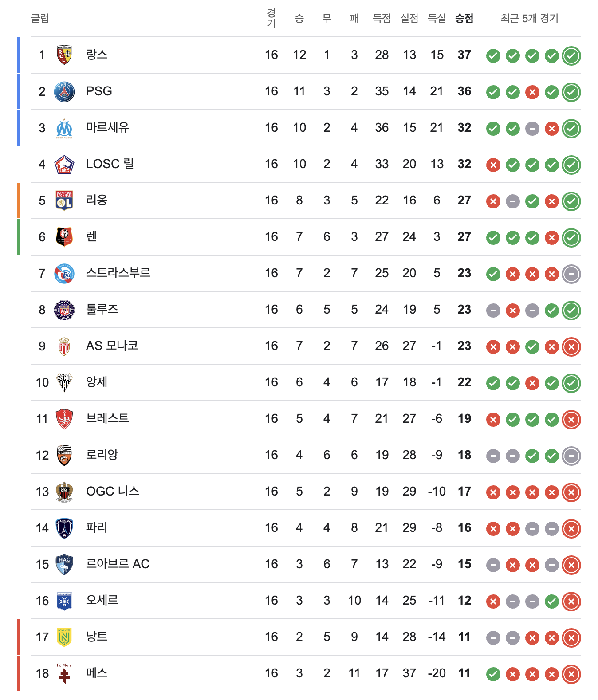Click the 클럽 (club) column header

point(40,18)
